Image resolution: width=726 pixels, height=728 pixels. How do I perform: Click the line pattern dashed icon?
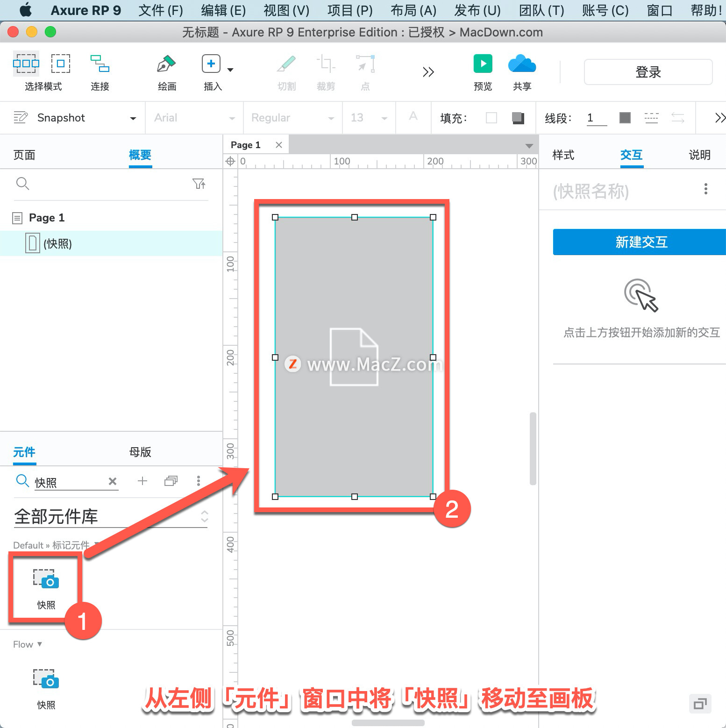tap(651, 118)
